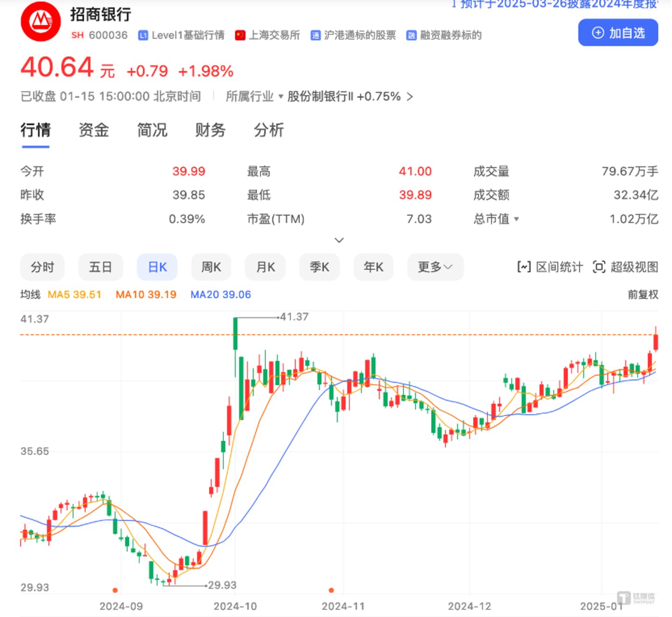672x617 pixels.
Task: Expand the 更多 chart period dropdown
Action: tap(435, 267)
